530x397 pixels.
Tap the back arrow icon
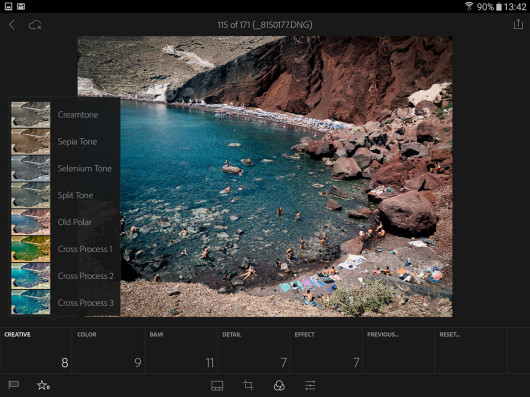(x=12, y=24)
